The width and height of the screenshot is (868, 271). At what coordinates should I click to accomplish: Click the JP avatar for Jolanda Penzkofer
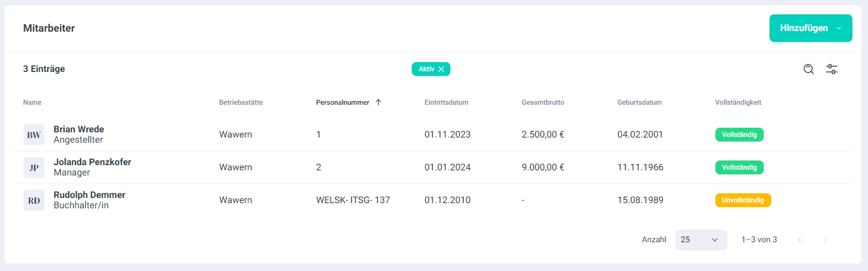(34, 167)
